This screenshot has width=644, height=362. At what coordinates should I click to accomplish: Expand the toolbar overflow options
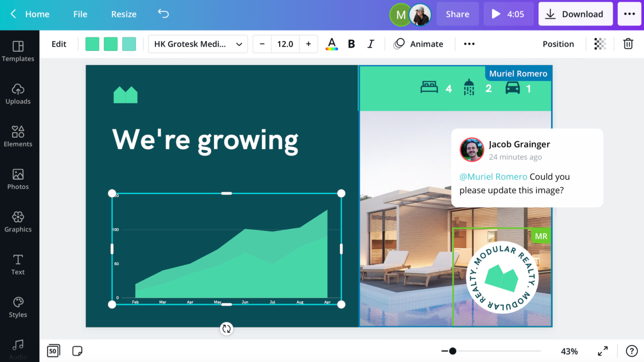469,44
